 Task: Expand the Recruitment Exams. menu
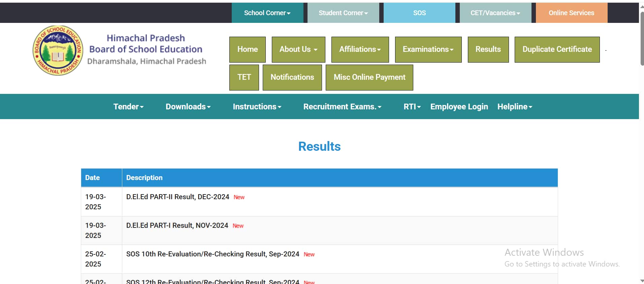342,107
